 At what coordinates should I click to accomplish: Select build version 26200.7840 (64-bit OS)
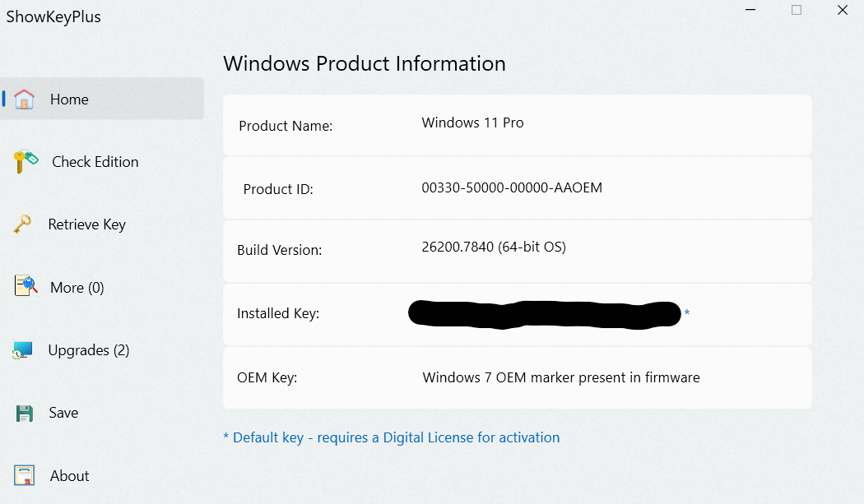click(x=494, y=247)
